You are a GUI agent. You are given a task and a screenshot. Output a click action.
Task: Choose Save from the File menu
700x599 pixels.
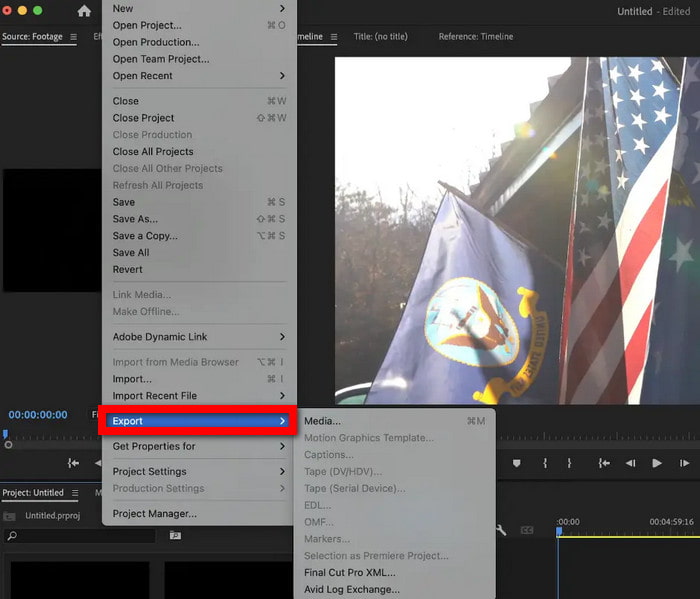[199, 202]
